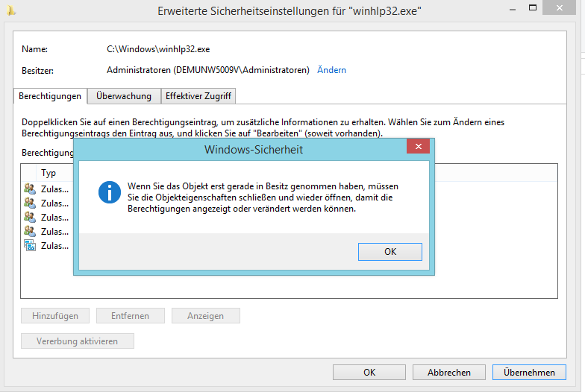Image resolution: width=585 pixels, height=392 pixels.
Task: Click the Ändern link next to the owner
Action: pyautogui.click(x=331, y=70)
